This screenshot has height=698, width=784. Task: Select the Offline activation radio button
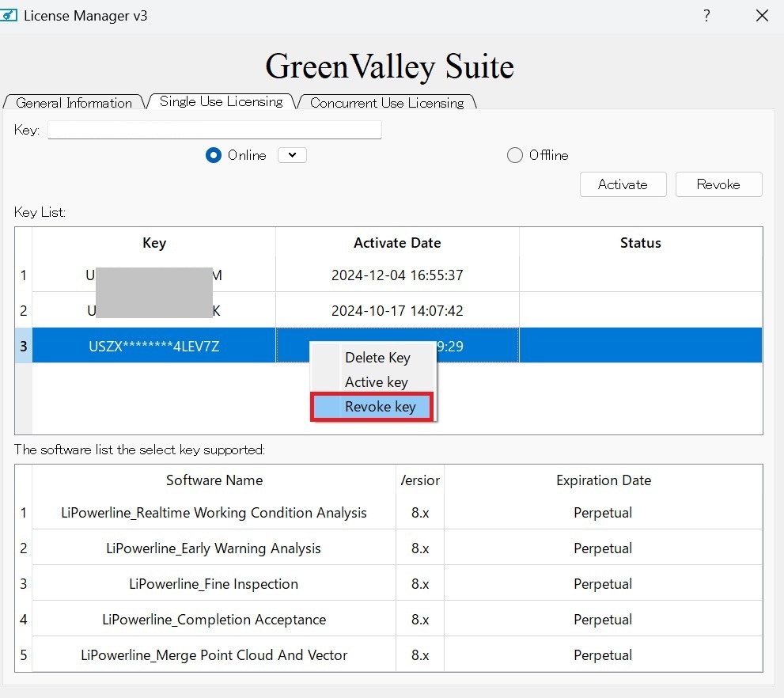(515, 156)
